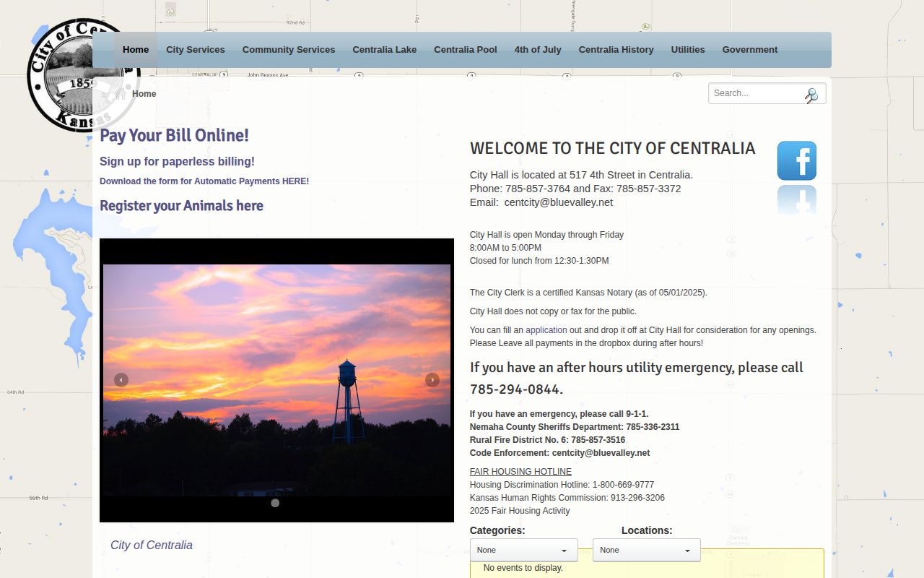The height and width of the screenshot is (578, 924).
Task: Open the 4th of July menu item
Action: point(538,50)
